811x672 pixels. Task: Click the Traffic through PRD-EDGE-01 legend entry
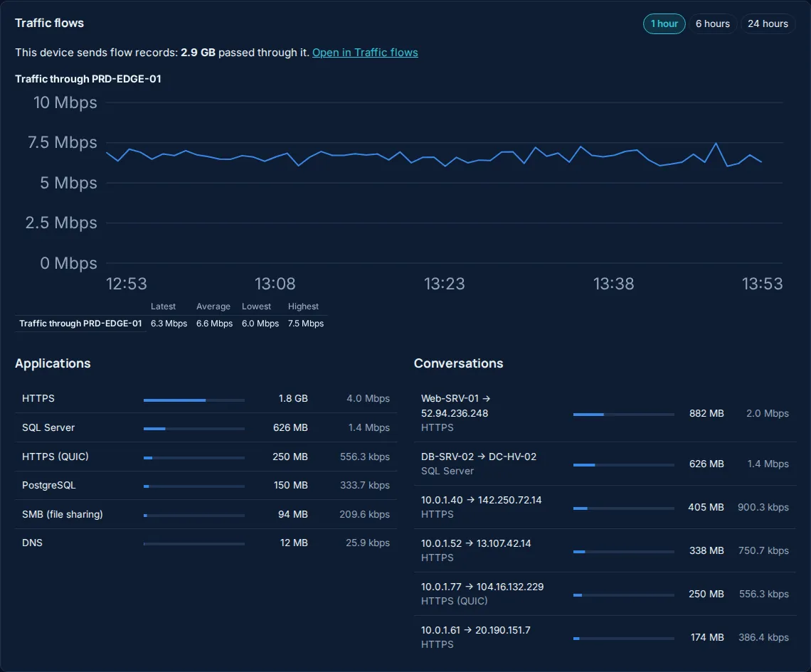tap(80, 324)
